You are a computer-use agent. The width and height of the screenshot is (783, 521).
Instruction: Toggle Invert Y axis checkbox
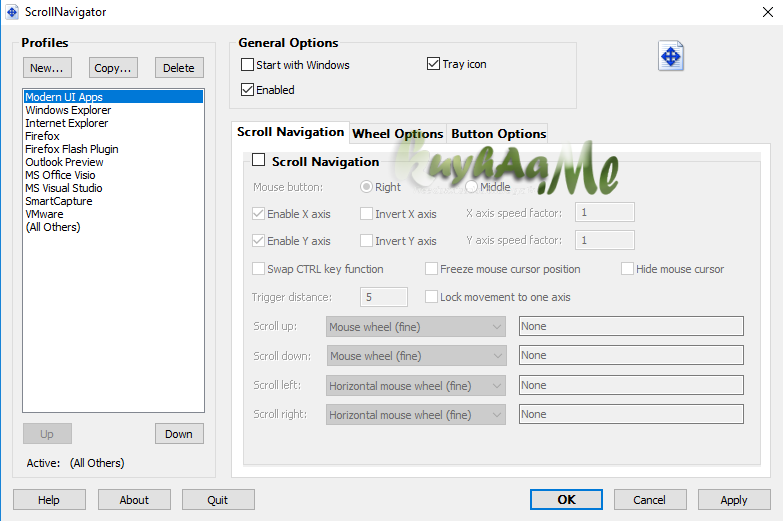pos(366,241)
